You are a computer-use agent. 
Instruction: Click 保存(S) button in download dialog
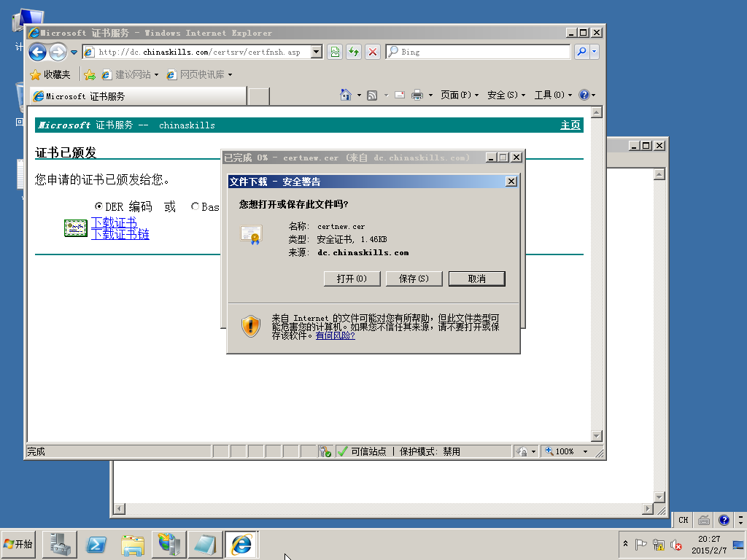[x=414, y=279]
